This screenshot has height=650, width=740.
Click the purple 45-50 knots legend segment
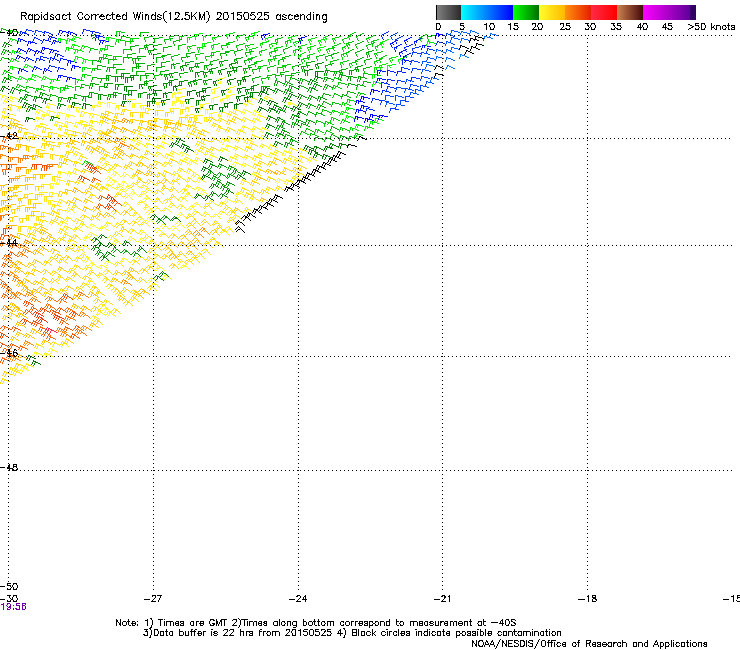click(682, 12)
